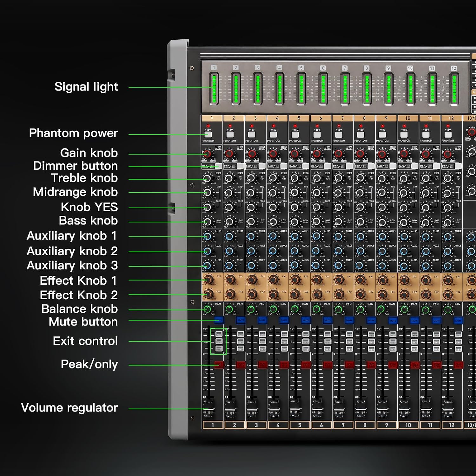The image size is (476, 476).
Task: Click the "Dimmer button" label
Action: point(75,166)
